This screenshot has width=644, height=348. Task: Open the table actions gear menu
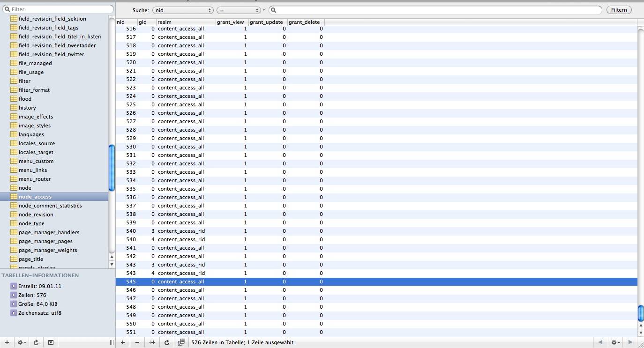(21, 342)
